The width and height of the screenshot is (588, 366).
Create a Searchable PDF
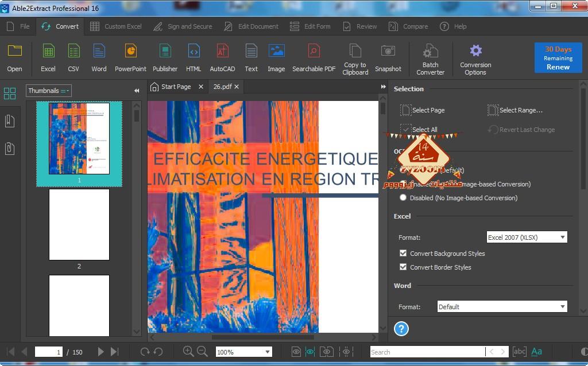314,58
